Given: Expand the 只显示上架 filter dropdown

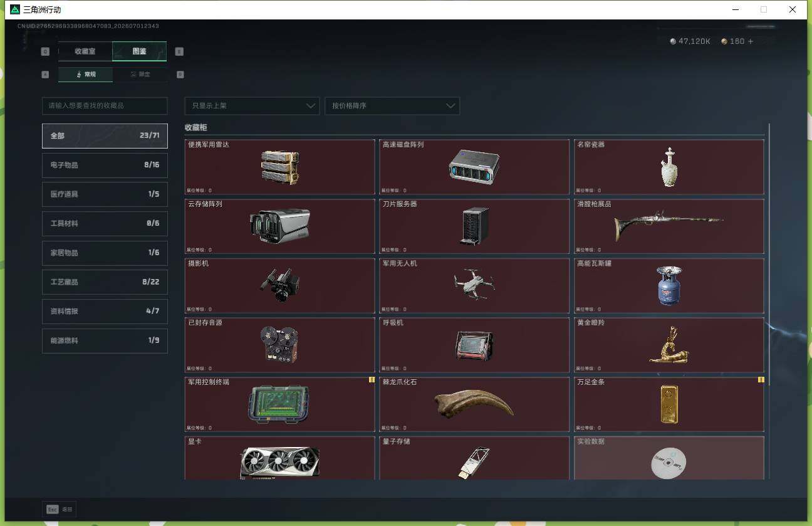Looking at the screenshot, I should 252,106.
